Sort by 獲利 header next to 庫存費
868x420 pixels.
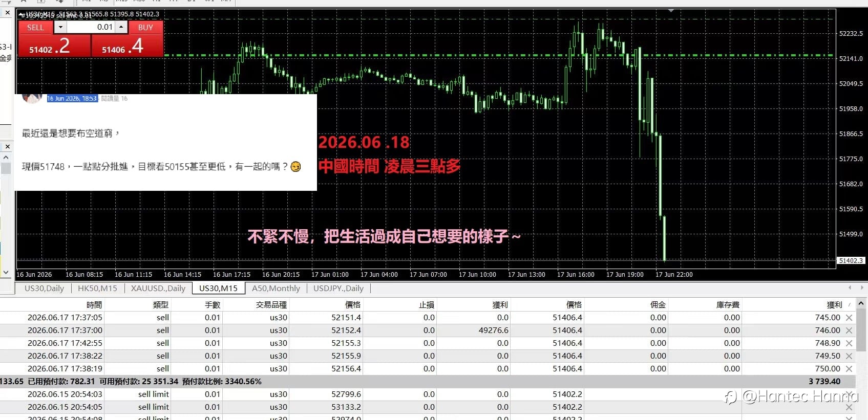835,305
